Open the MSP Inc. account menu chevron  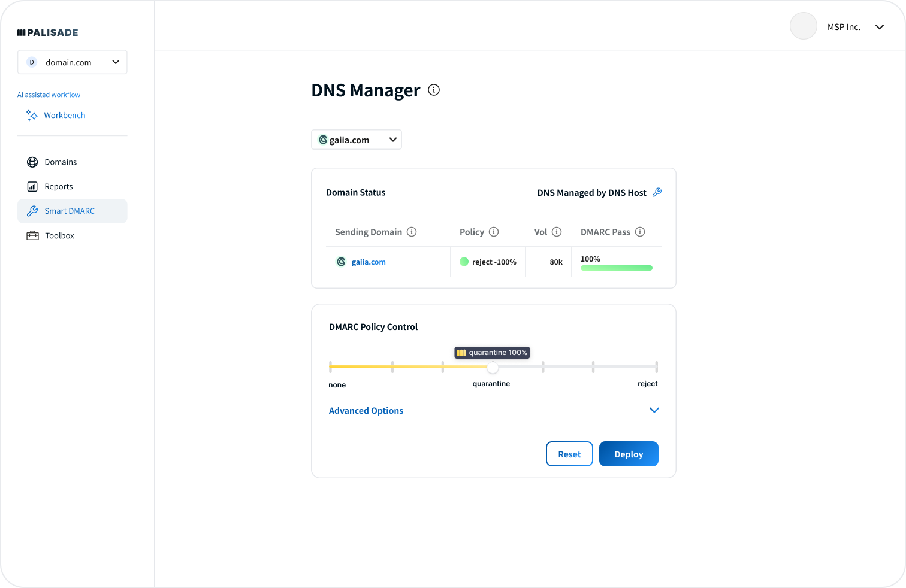pyautogui.click(x=879, y=27)
